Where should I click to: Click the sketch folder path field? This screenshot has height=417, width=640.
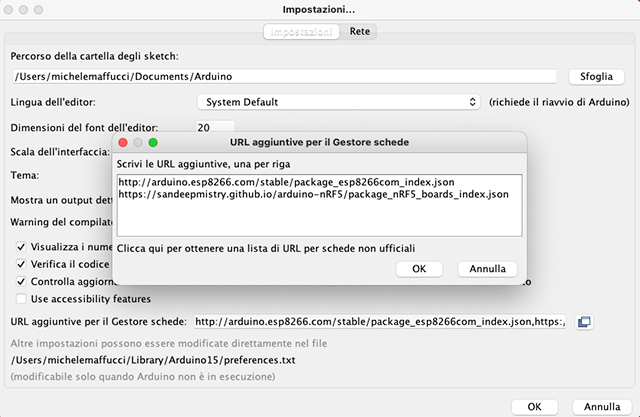click(x=283, y=76)
